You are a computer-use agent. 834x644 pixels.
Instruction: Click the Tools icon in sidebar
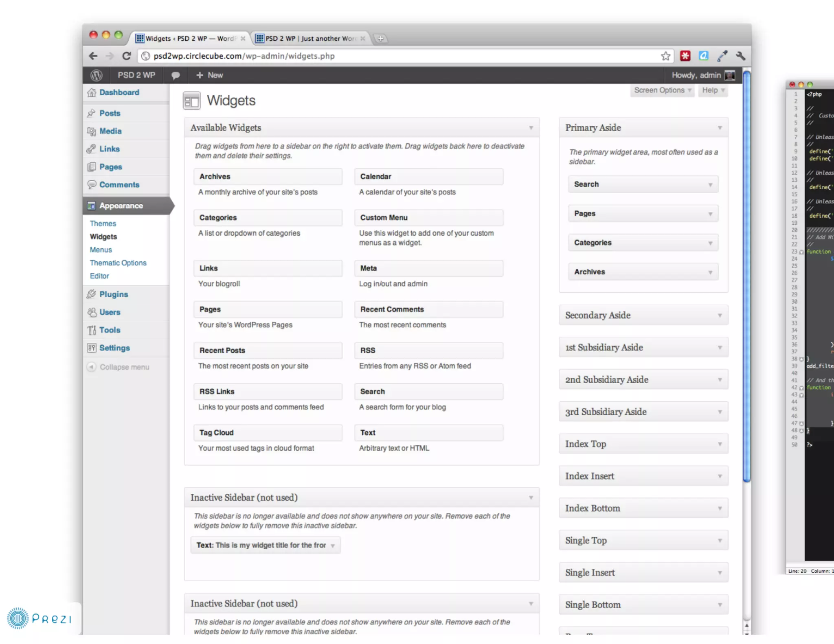(x=92, y=330)
